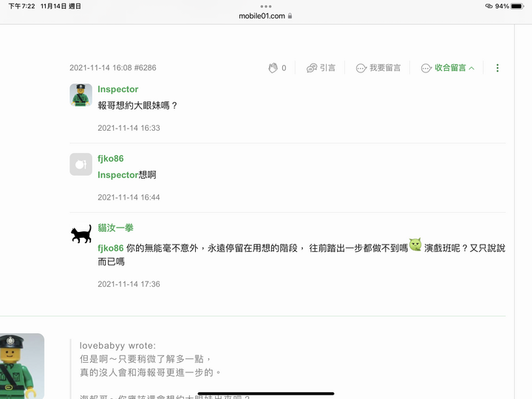Viewport: 532px width, 399px height.
Task: Open Inspector's Lego police avatar
Action: 81,95
